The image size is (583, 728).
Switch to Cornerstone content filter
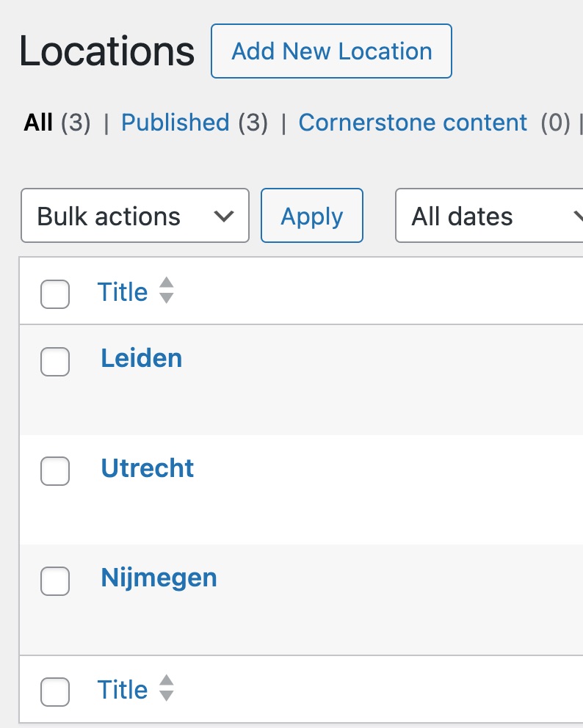point(413,123)
